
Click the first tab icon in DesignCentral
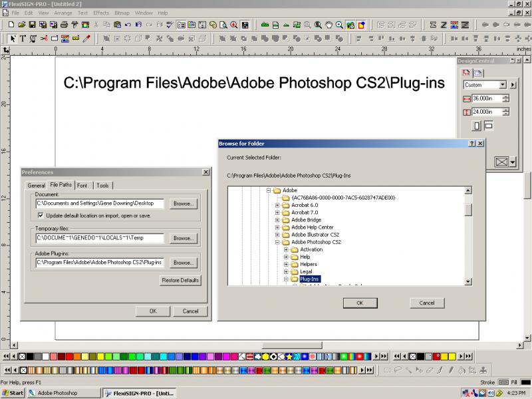(466, 72)
